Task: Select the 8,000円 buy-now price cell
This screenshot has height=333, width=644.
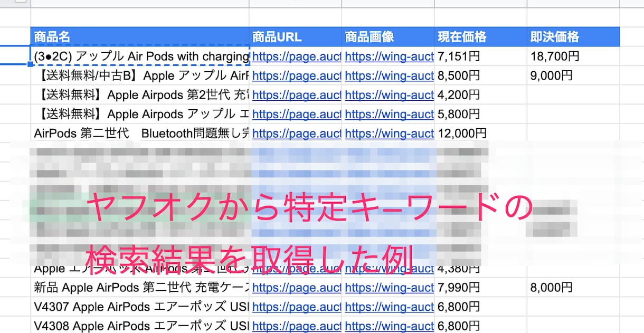Action: (x=573, y=288)
